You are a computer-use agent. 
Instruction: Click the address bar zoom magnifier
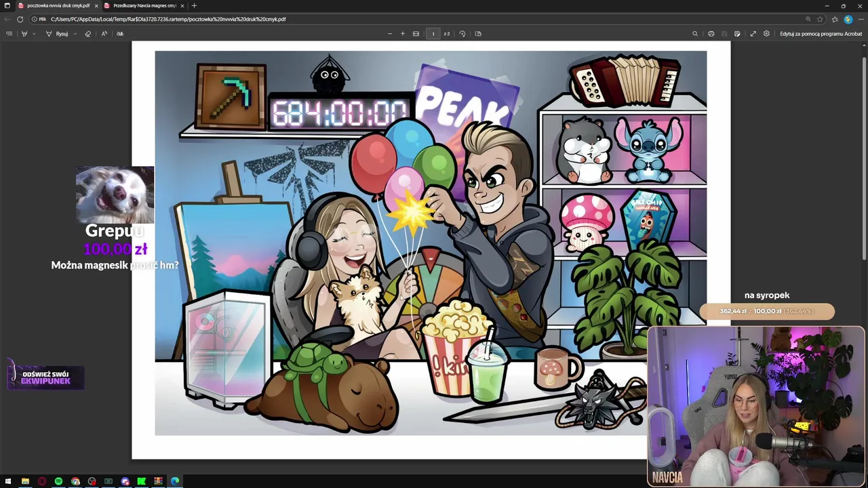coord(808,19)
